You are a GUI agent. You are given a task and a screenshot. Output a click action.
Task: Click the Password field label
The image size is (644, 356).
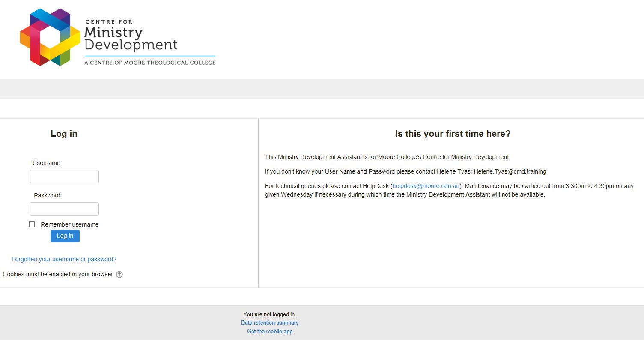point(47,195)
